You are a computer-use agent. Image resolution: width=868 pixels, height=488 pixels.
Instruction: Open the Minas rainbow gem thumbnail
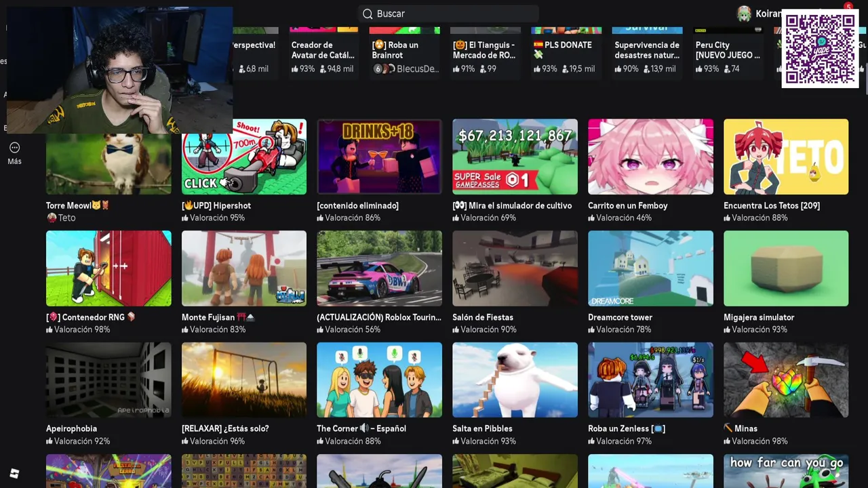[x=786, y=380]
